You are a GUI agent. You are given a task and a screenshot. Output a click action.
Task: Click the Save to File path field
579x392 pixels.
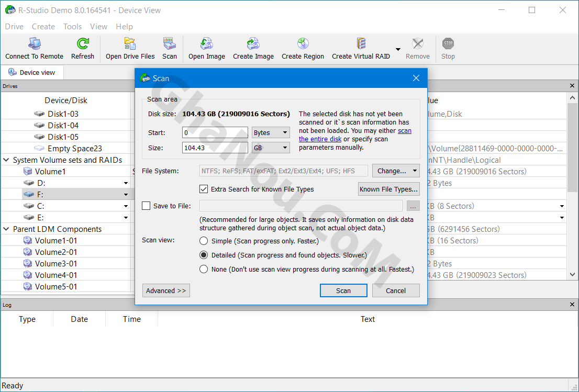coord(301,206)
